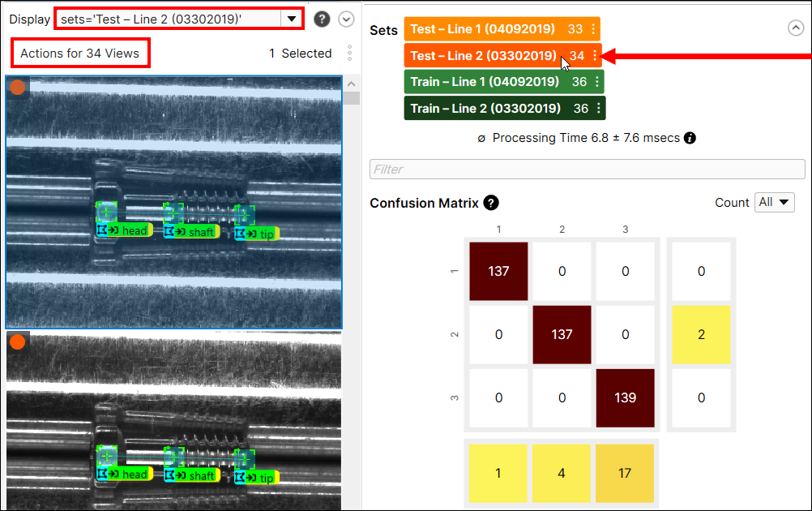Open the Display filter dropdown arrow

[x=291, y=19]
